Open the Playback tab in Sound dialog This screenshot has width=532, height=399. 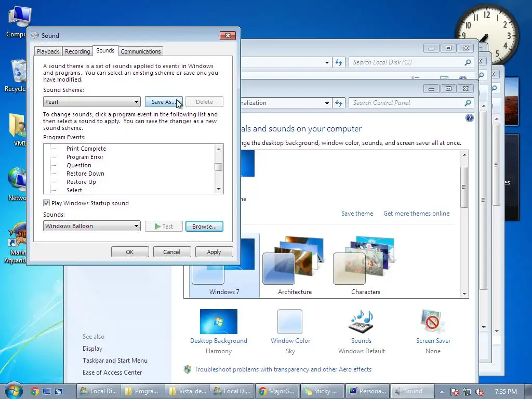point(48,51)
